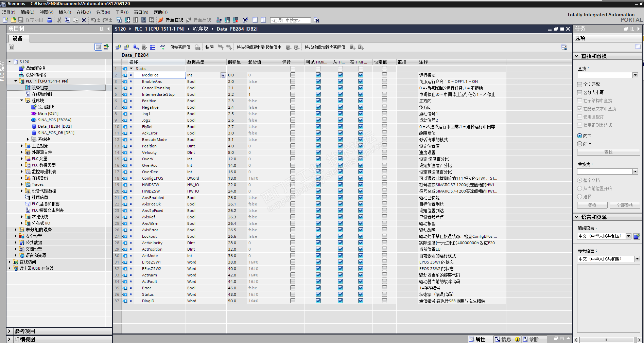
Task: Compile the project with toolbar icon
Action: 119,20
